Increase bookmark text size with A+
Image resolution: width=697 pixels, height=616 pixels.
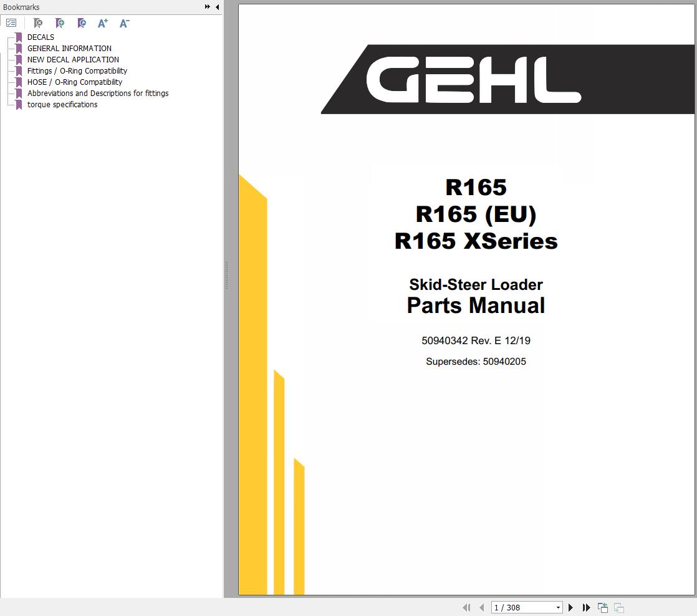pyautogui.click(x=103, y=23)
